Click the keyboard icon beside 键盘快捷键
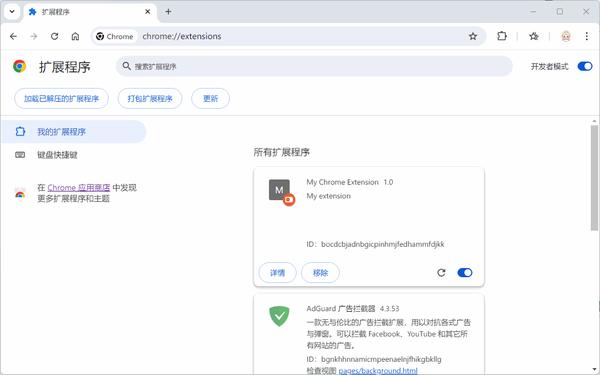The width and height of the screenshot is (600, 375). click(x=20, y=155)
